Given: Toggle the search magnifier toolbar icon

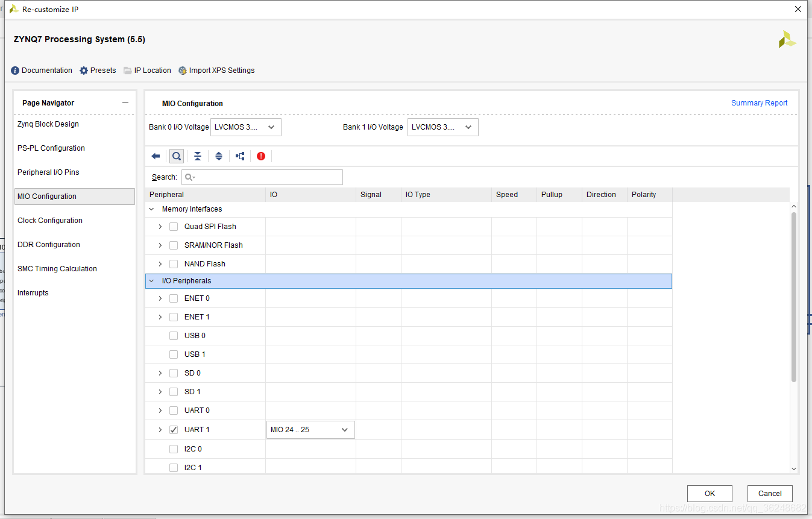Looking at the screenshot, I should click(177, 156).
